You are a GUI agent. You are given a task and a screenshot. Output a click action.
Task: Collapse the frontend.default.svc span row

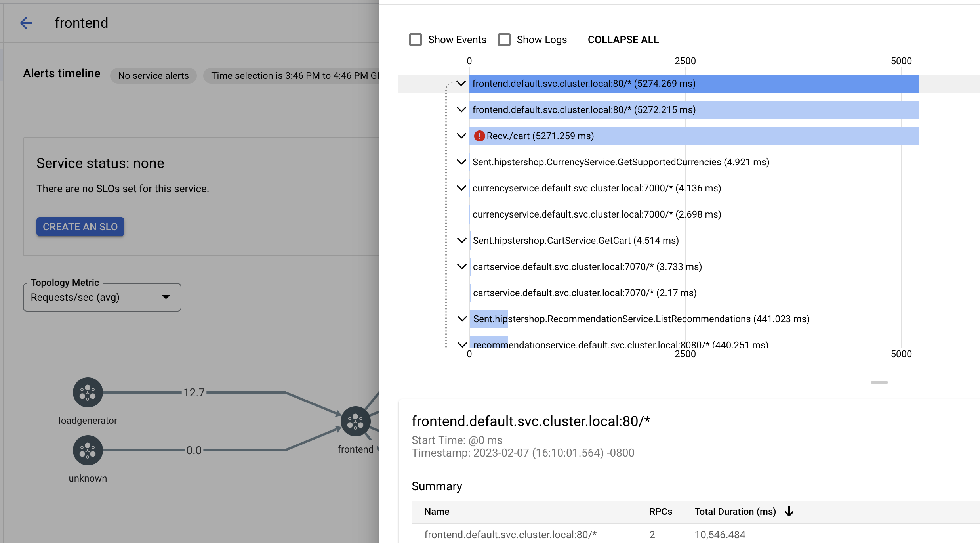[x=461, y=84]
